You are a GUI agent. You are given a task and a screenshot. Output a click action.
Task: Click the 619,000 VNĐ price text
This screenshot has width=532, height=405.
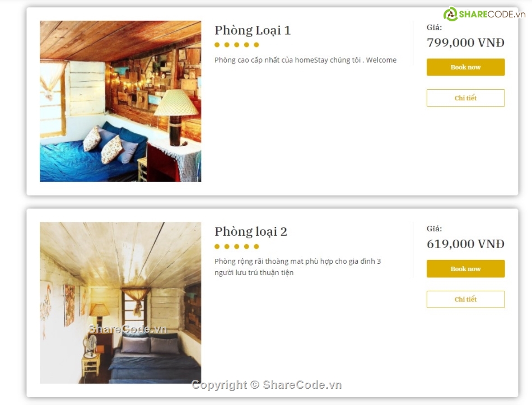tap(465, 244)
